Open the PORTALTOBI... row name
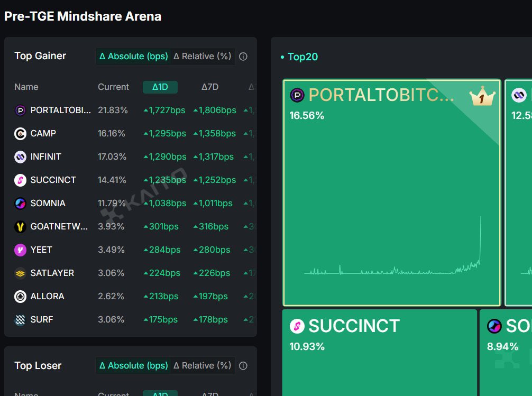The image size is (532, 396). 61,110
